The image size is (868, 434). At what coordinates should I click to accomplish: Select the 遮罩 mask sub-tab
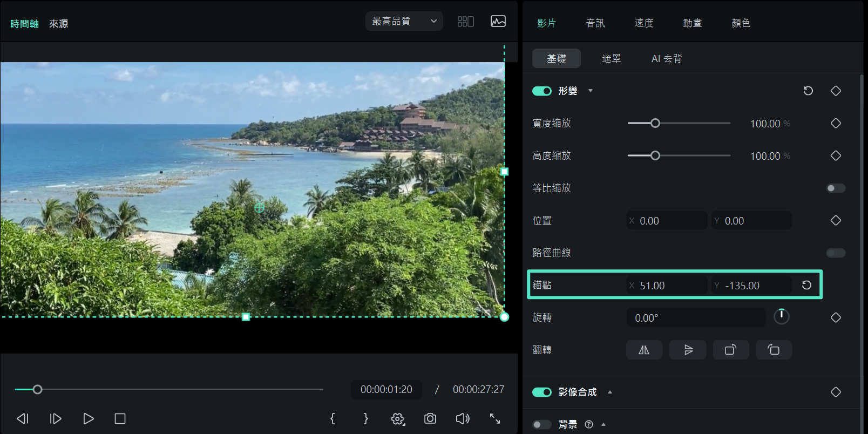tap(611, 58)
